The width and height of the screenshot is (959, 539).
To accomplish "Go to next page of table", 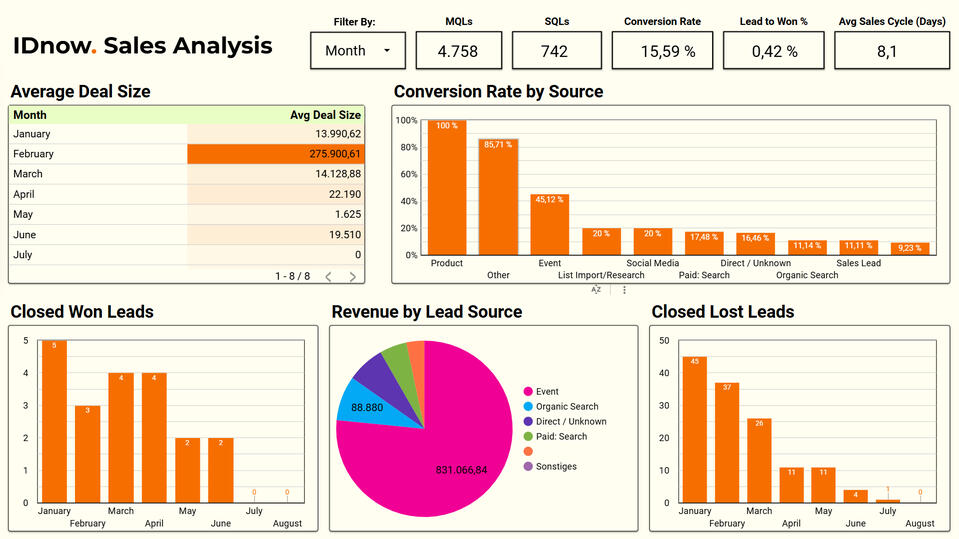I will 352,276.
